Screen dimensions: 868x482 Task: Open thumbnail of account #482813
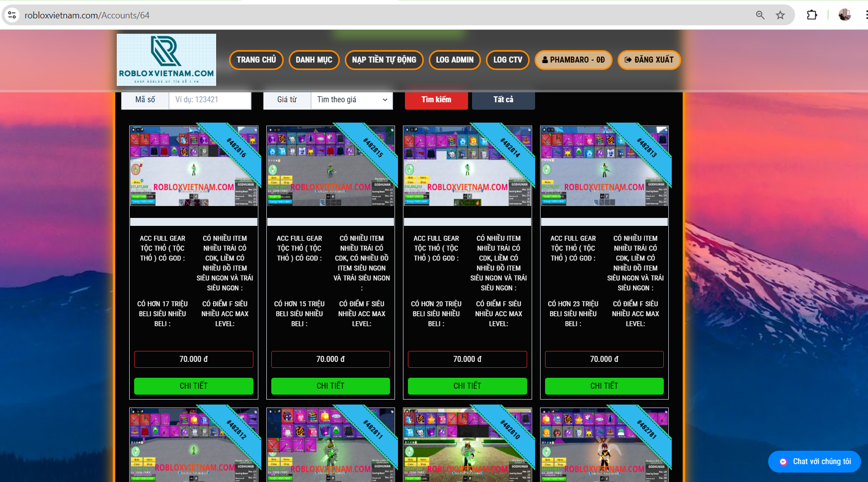point(604,166)
